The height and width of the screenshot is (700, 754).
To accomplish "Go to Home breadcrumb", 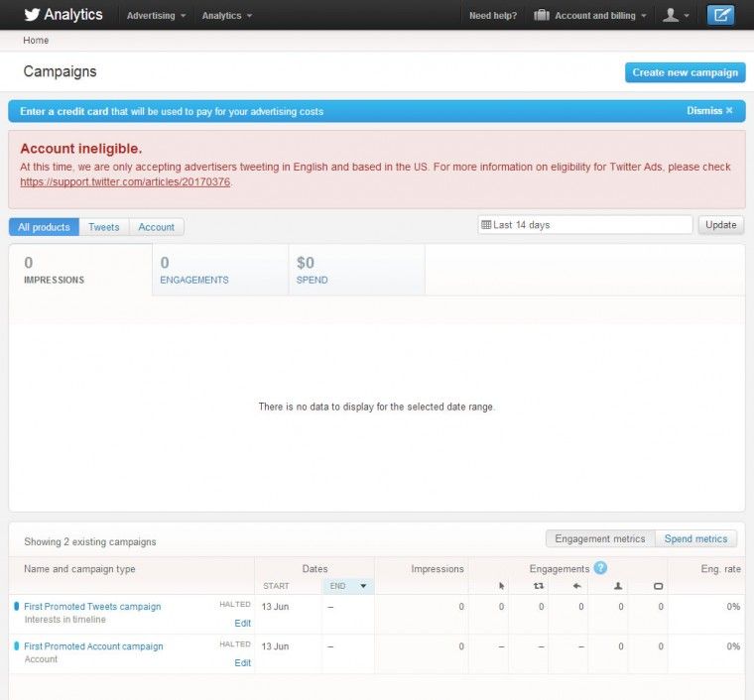I will tap(36, 40).
